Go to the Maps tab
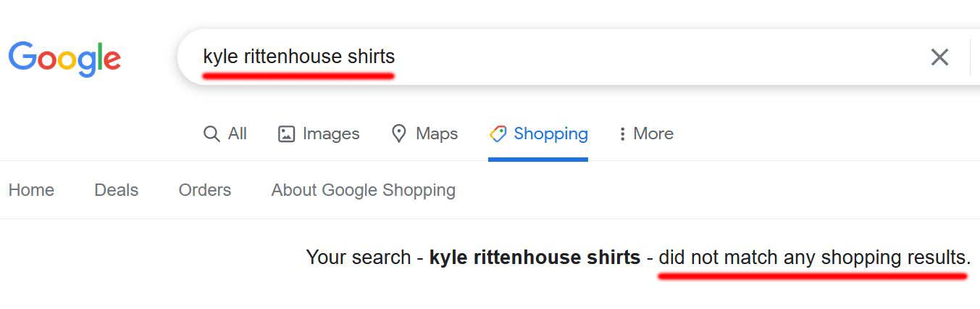 (437, 134)
